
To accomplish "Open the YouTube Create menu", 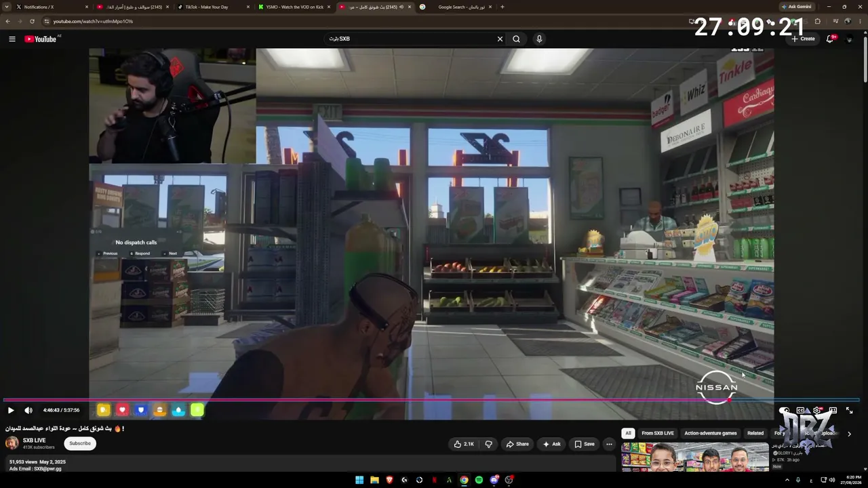I will coord(803,39).
